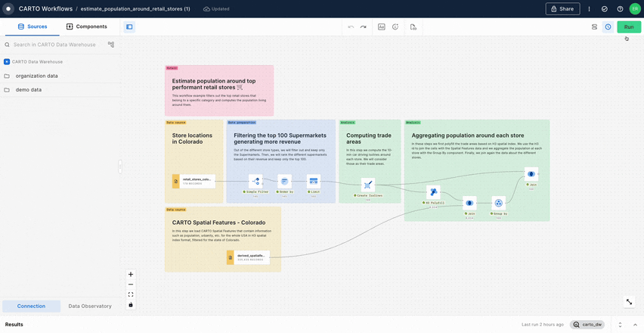Select the Create Isolines node

pyautogui.click(x=368, y=185)
